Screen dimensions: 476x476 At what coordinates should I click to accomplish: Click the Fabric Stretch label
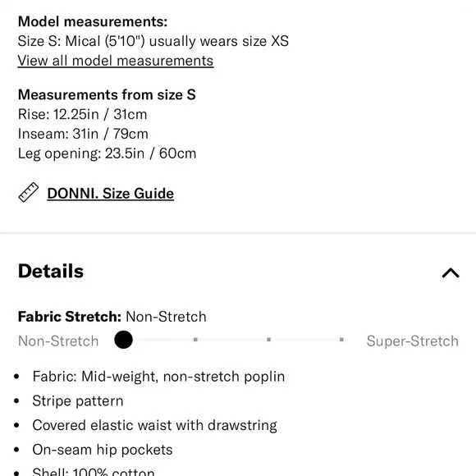[x=70, y=317]
